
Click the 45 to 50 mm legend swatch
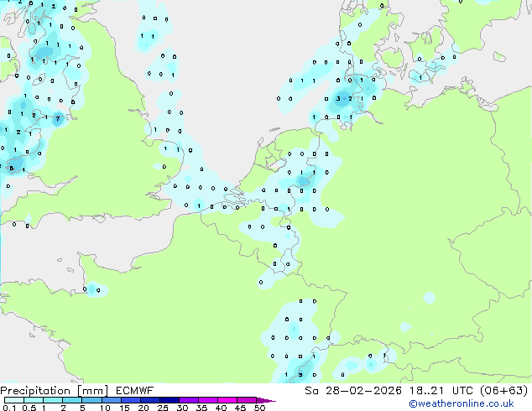click(247, 400)
